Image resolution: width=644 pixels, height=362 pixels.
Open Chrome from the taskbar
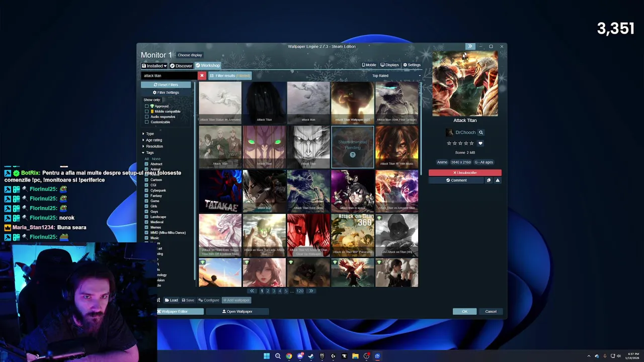289,356
